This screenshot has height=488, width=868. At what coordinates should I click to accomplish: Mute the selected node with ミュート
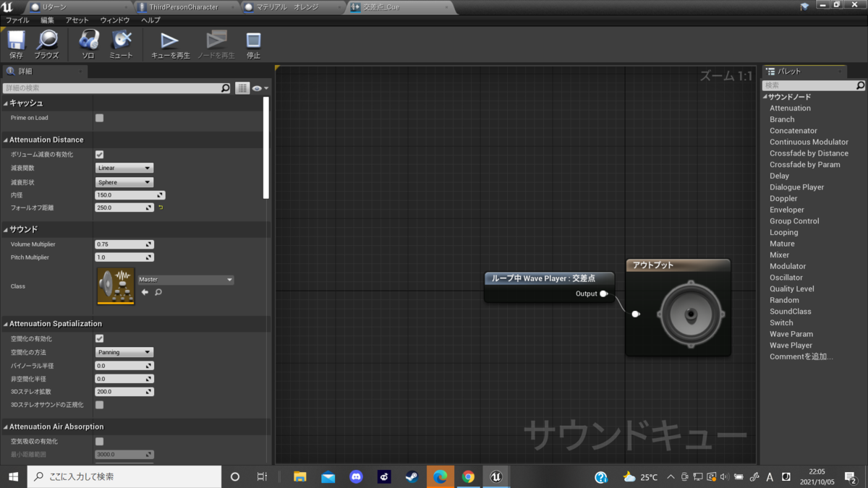[122, 45]
